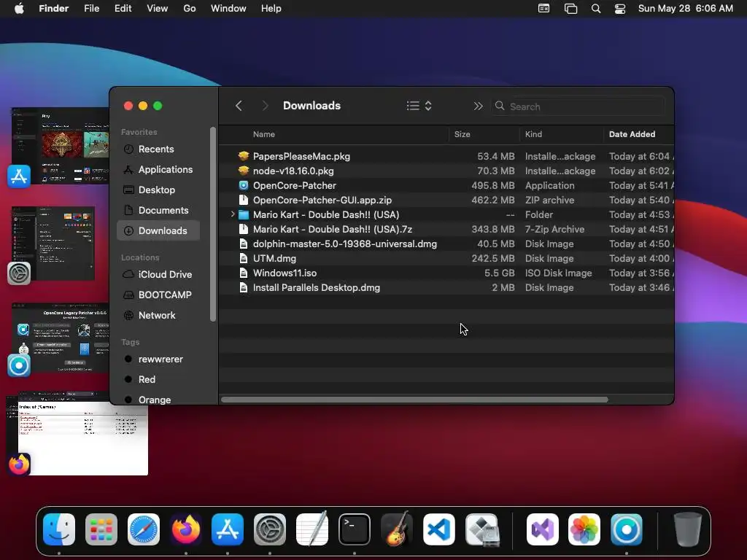Screen dimensions: 747x560
Task: Click the PapersPleaseMac.pkg package icon
Action: point(244,156)
